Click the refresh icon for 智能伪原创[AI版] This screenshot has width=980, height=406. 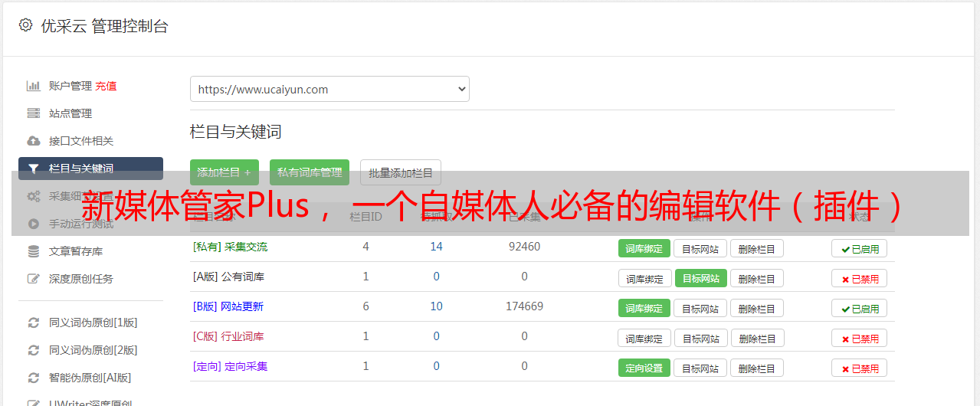pos(33,378)
